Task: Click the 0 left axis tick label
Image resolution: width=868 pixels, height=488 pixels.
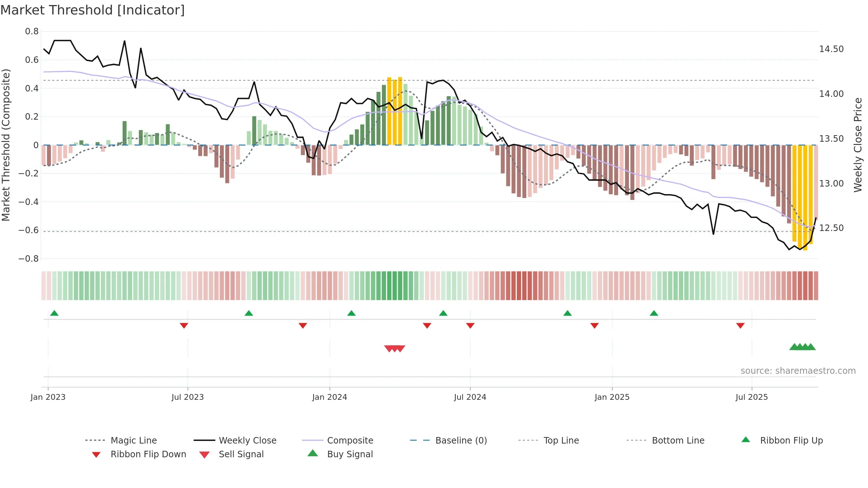Action: tap(36, 145)
